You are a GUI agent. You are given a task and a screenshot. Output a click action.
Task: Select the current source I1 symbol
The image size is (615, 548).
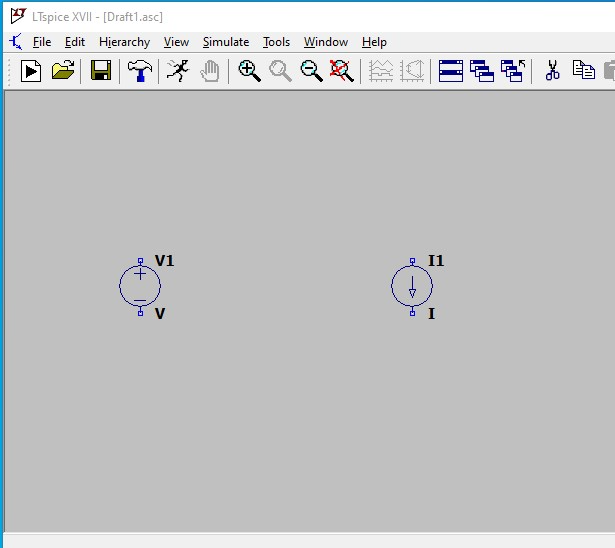[x=412, y=286]
